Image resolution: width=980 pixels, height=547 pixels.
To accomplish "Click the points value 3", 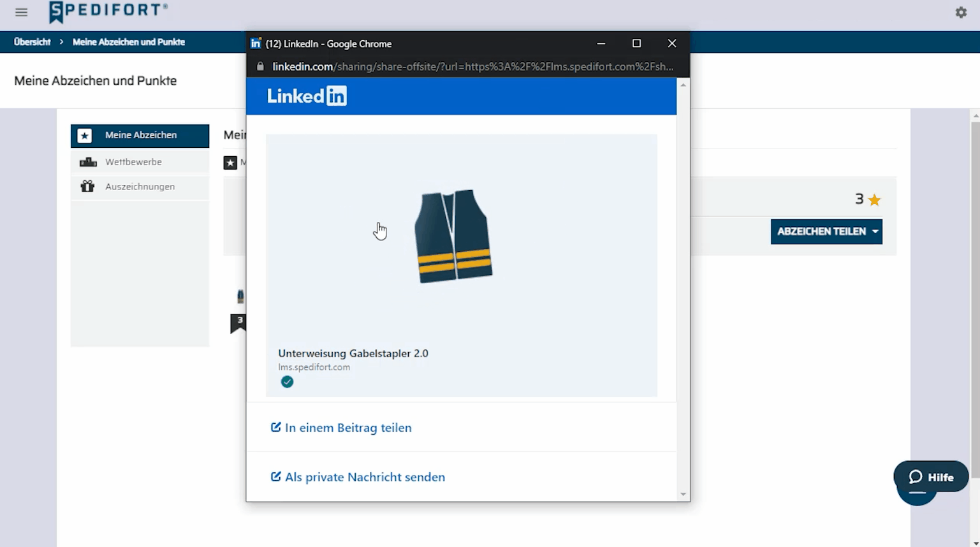I will 859,199.
